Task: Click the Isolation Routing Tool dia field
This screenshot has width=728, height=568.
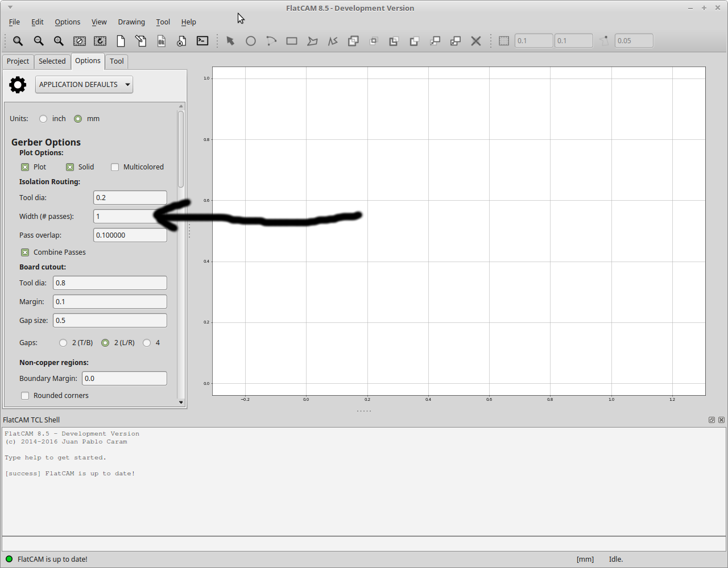Action: [x=130, y=198]
